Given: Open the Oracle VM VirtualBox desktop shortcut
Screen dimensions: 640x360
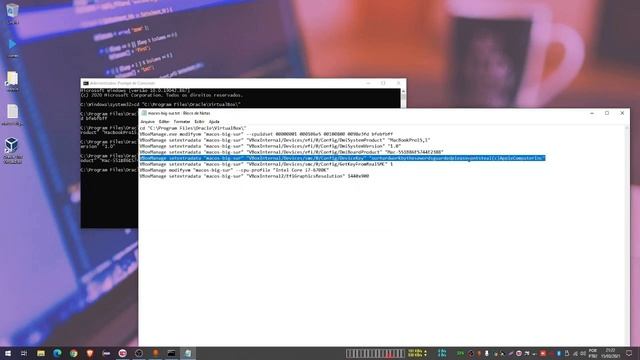Looking at the screenshot, I should (x=12, y=150).
